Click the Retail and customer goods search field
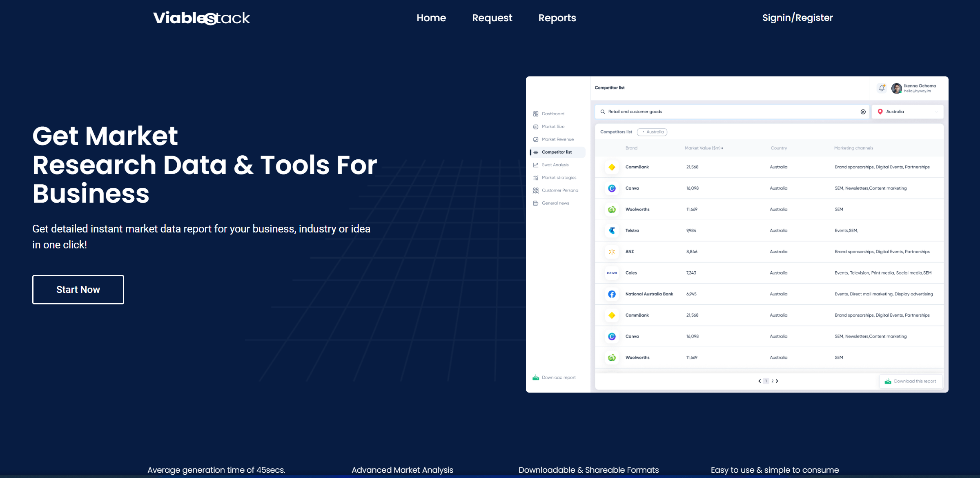Screen dimensions: 980x478 tap(732, 112)
